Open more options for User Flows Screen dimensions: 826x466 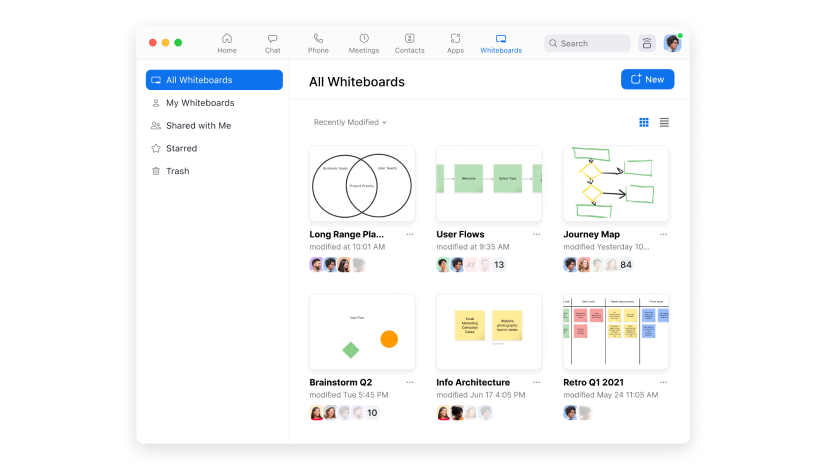tap(537, 234)
